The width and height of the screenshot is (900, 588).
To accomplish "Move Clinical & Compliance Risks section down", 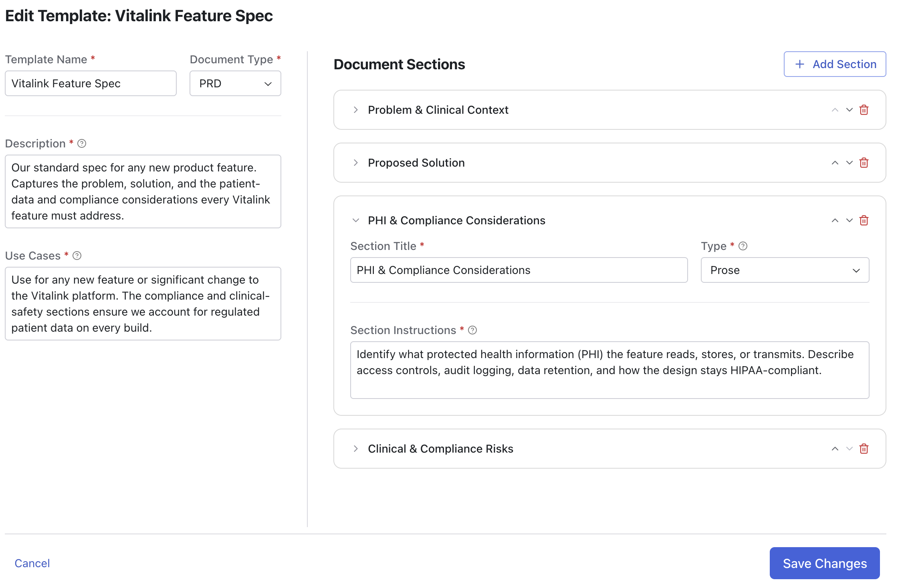I will tap(850, 449).
